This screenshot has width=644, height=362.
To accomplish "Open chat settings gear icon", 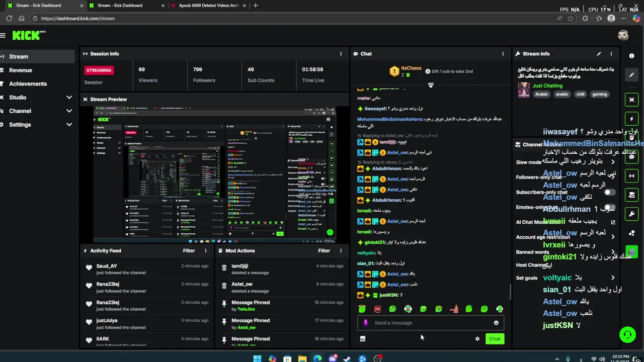I will coord(477,339).
